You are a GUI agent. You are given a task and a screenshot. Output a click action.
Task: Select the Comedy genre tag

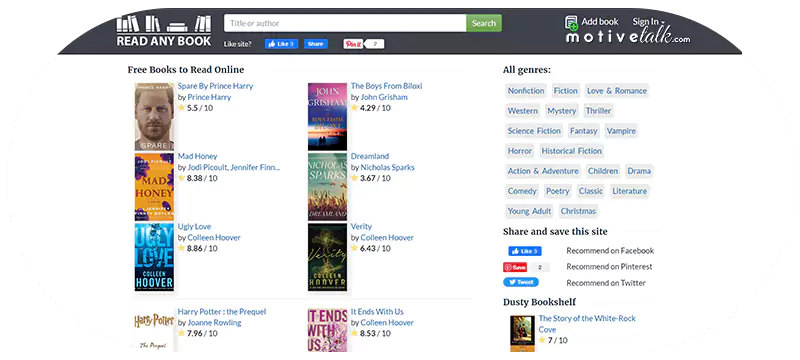pyautogui.click(x=522, y=191)
